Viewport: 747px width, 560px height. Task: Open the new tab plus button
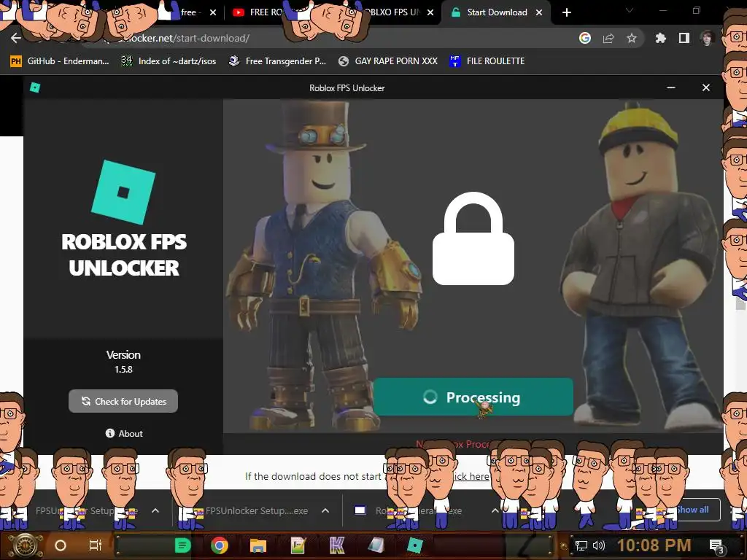[566, 12]
